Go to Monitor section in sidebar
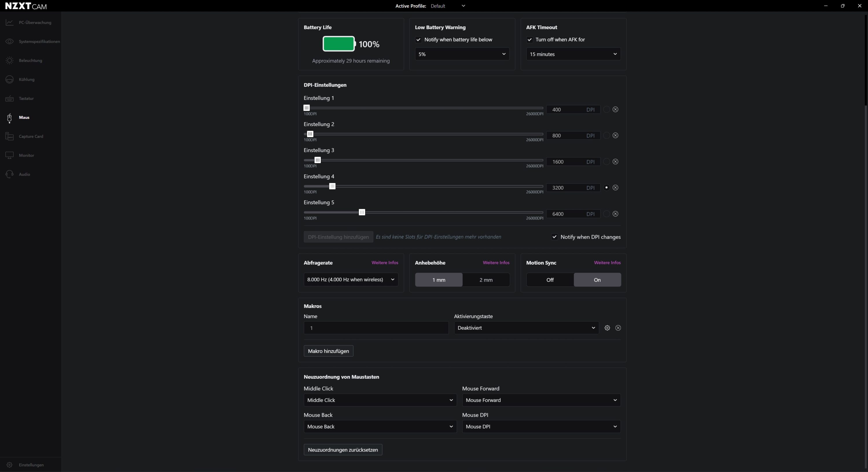 pyautogui.click(x=26, y=155)
